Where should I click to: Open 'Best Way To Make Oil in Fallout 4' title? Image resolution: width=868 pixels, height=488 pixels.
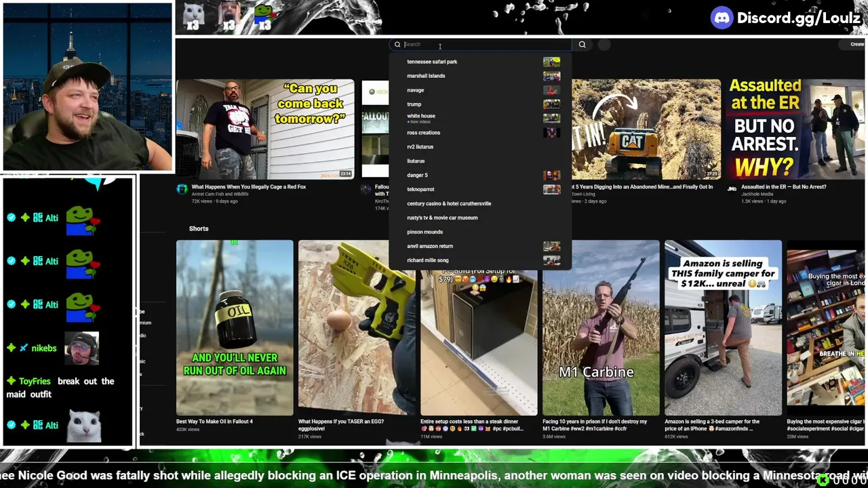click(x=214, y=422)
